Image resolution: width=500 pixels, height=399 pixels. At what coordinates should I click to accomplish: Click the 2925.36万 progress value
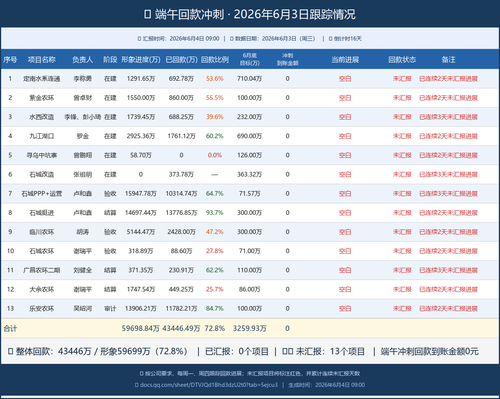pos(141,136)
